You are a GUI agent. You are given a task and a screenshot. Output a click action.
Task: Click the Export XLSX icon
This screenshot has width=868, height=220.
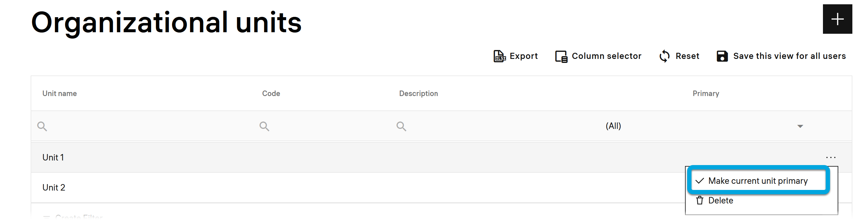[x=499, y=56]
